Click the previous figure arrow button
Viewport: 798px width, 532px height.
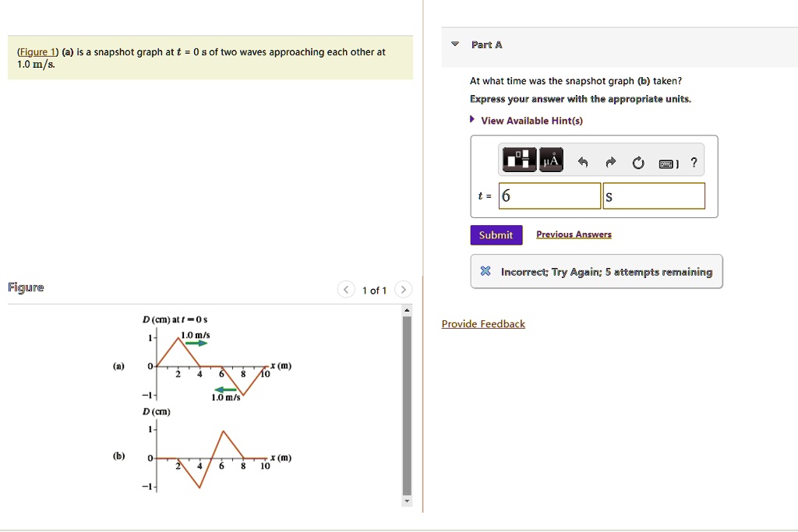point(346,289)
